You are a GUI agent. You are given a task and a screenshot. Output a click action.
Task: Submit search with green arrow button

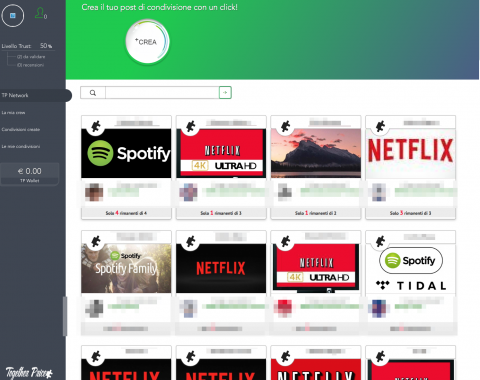(225, 93)
